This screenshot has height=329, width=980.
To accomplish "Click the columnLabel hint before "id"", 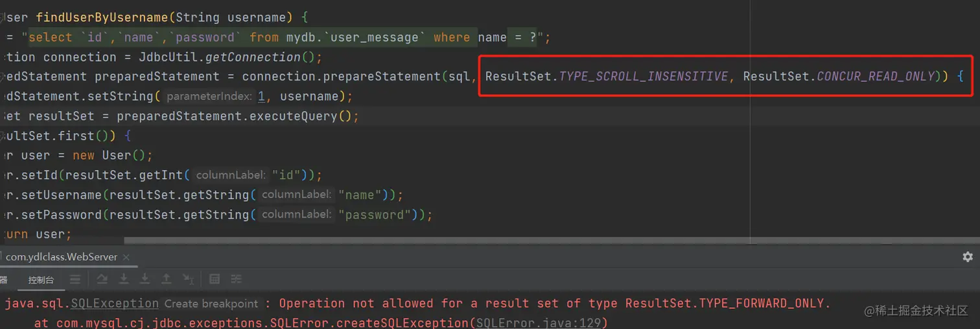I will point(230,175).
